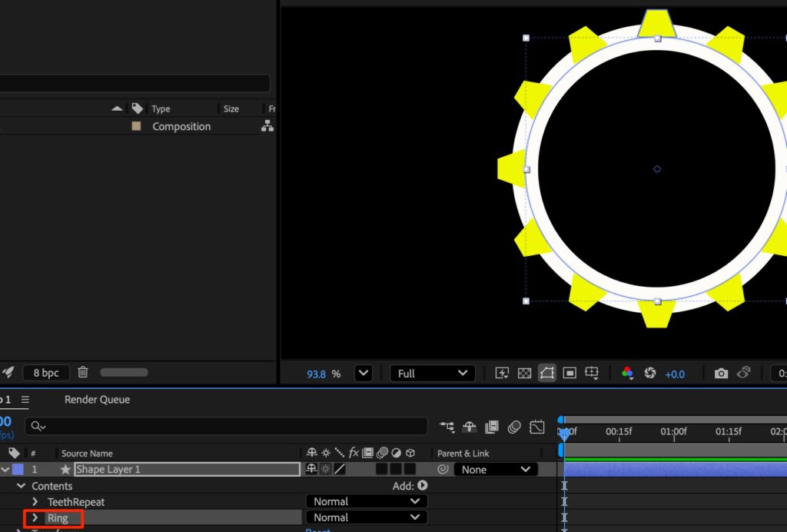Image resolution: width=787 pixels, height=532 pixels.
Task: Enable motion blur for timeline layers
Action: pyautogui.click(x=514, y=427)
